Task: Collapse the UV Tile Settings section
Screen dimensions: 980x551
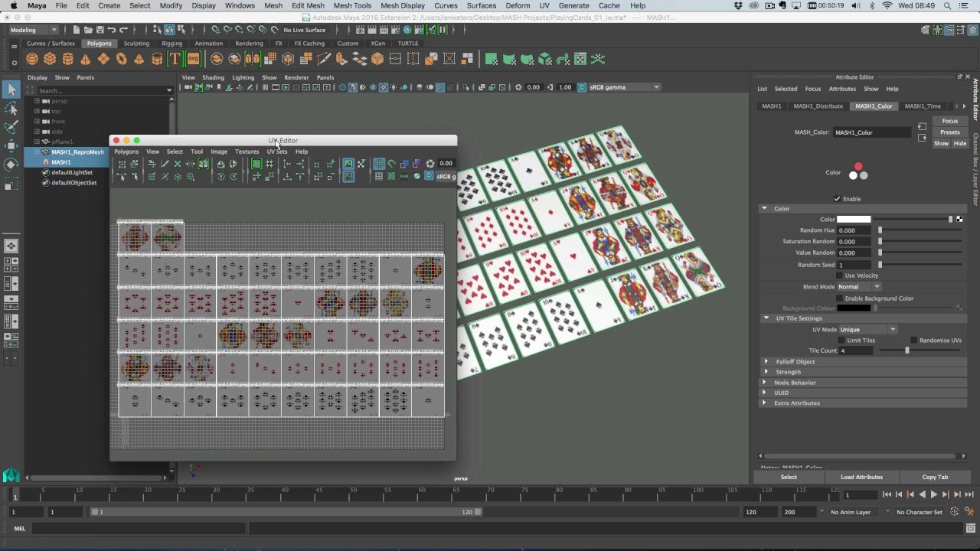Action: point(766,318)
